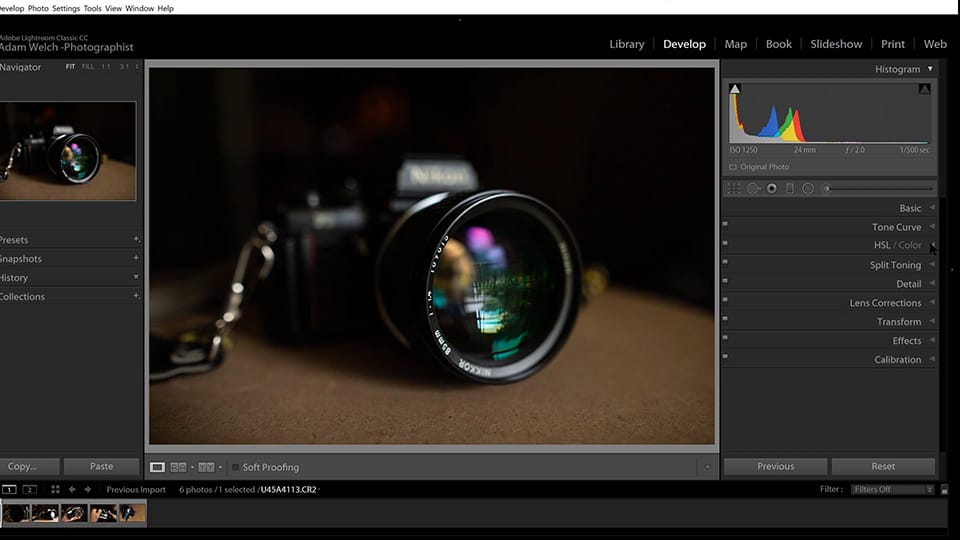Switch to the Book module
The width and height of the screenshot is (960, 540).
(779, 44)
